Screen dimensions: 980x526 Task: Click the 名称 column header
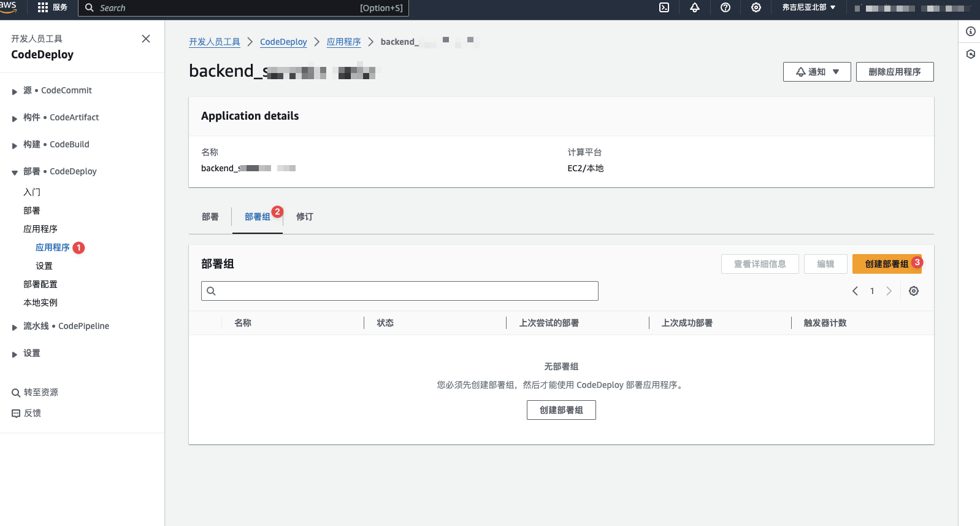[243, 323]
